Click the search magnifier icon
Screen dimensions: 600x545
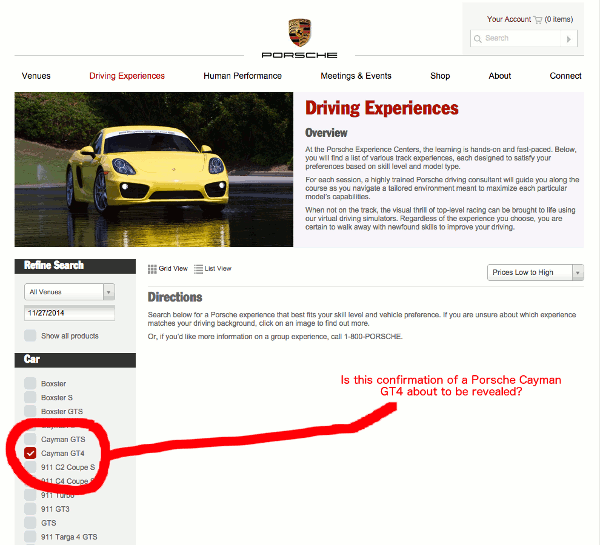[x=477, y=39]
